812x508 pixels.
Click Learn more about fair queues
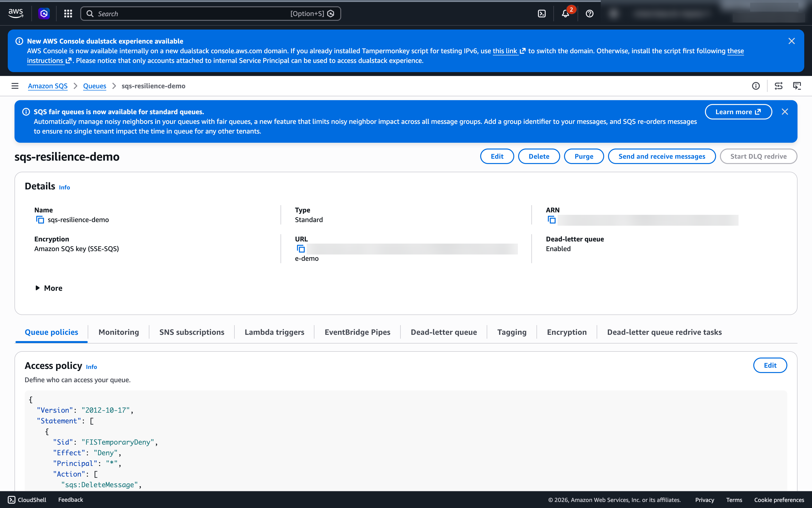coord(738,112)
